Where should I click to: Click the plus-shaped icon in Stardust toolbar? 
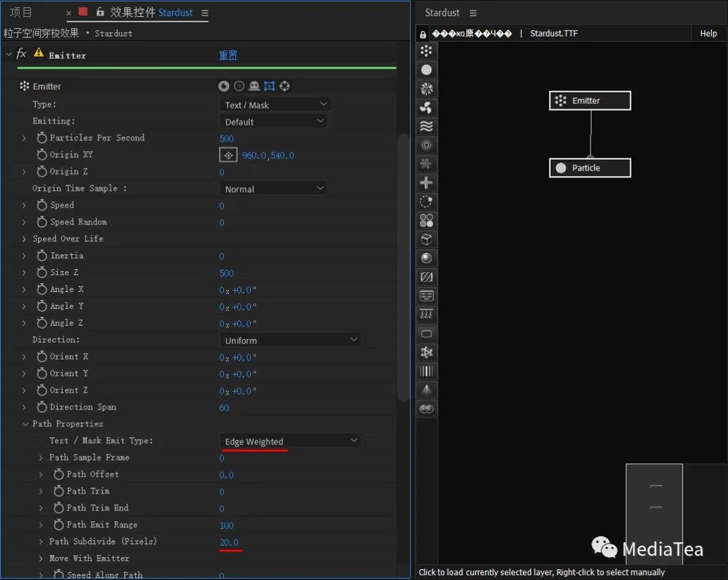pyautogui.click(x=426, y=183)
